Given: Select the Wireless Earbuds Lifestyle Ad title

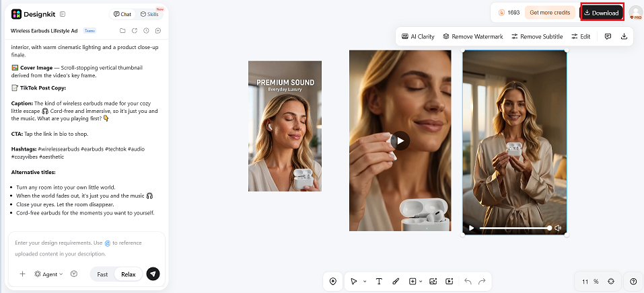Looking at the screenshot, I should pos(44,31).
